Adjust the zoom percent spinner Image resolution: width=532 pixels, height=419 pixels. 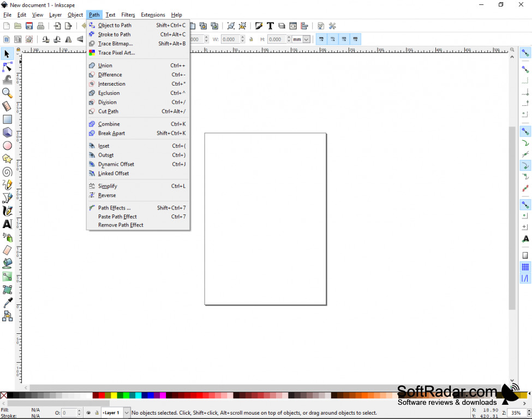point(529,413)
